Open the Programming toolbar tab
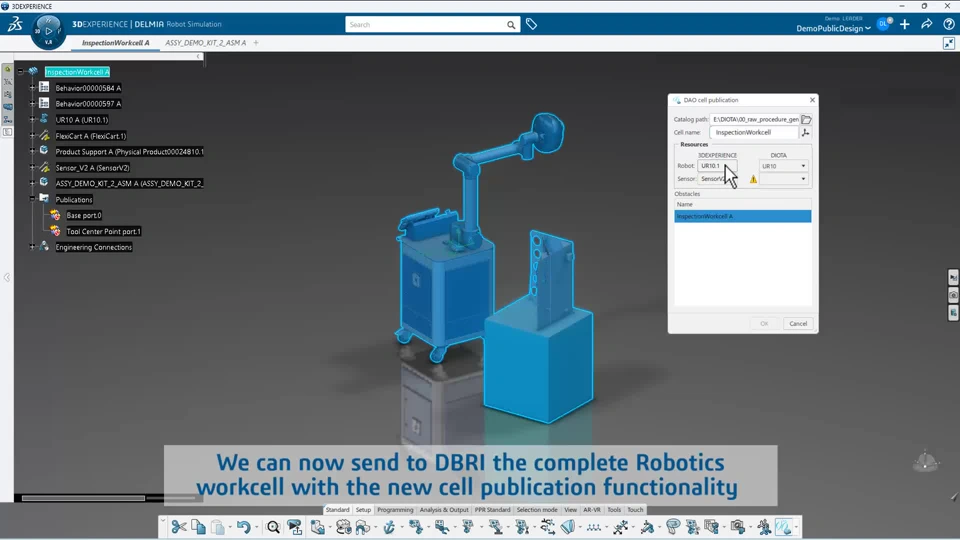This screenshot has width=960, height=540. 395,509
